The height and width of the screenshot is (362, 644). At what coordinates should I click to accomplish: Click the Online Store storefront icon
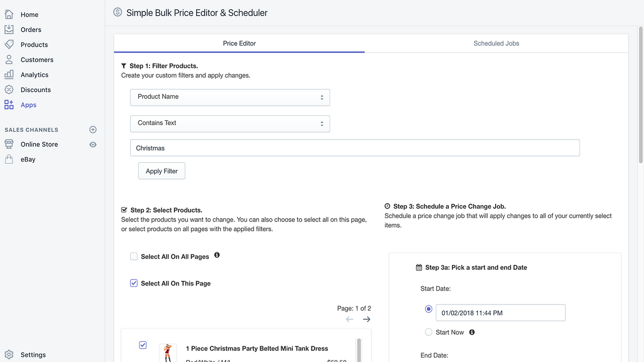[9, 144]
